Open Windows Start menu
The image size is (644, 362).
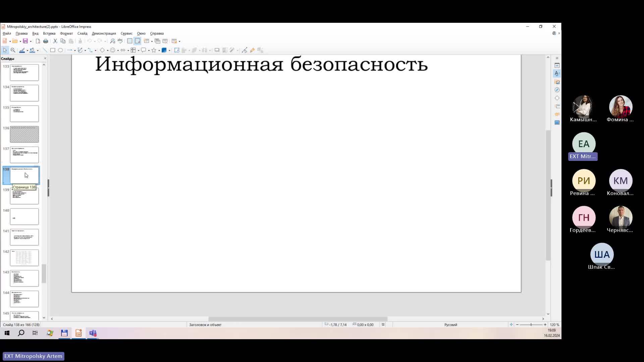[7, 333]
